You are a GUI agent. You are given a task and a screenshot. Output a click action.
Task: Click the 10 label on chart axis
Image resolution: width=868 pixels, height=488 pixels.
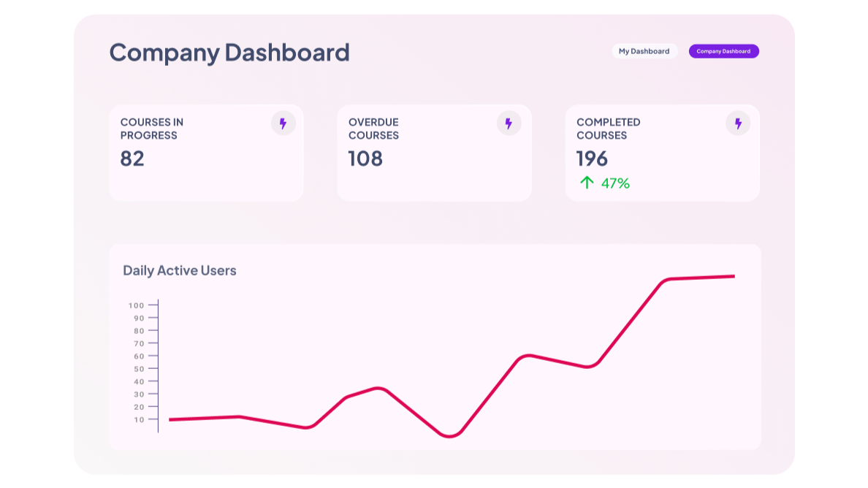[139, 419]
